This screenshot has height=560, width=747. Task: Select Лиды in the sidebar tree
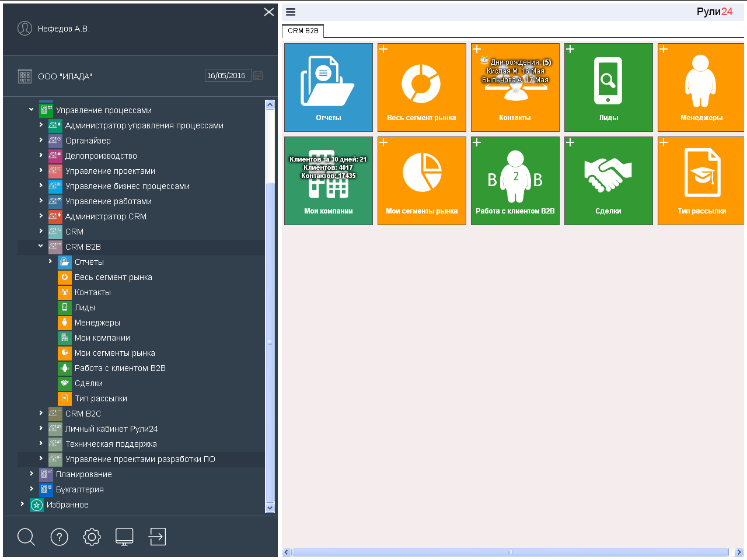coord(85,307)
